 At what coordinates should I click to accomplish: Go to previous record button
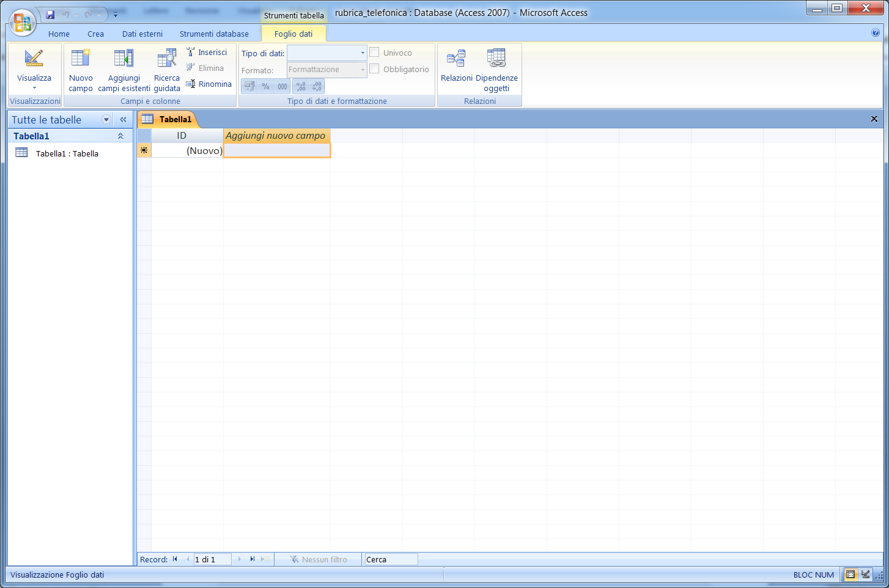click(188, 559)
